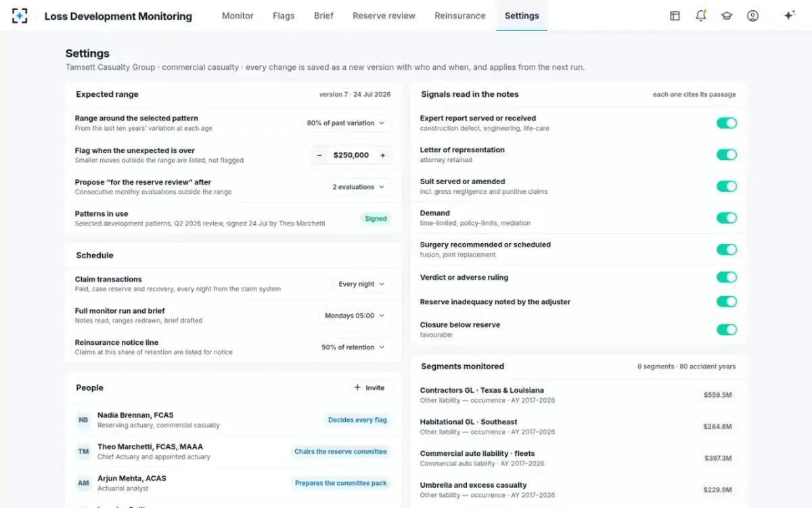Select Commercial auto liability fleets segment
This screenshot has width=812, height=508.
(579, 458)
